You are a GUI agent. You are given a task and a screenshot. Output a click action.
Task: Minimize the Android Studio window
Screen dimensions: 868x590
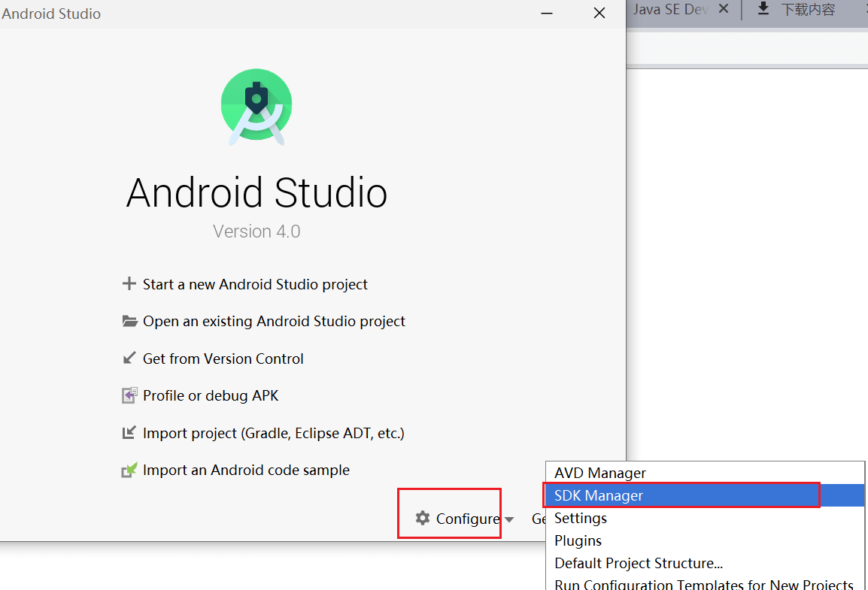547,13
